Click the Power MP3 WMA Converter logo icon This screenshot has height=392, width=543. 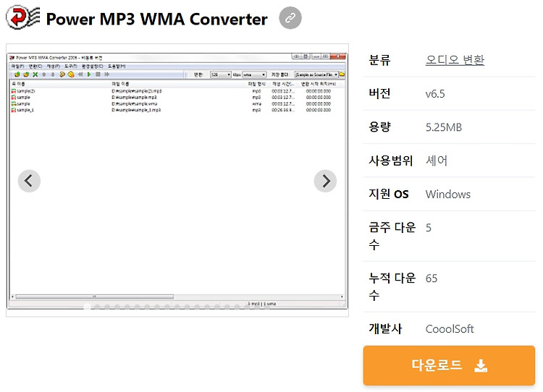point(23,17)
